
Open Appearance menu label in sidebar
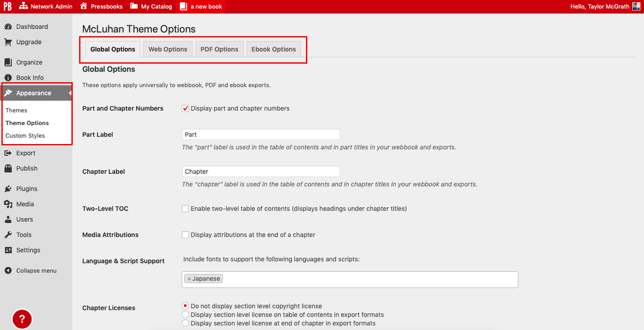pyautogui.click(x=34, y=93)
